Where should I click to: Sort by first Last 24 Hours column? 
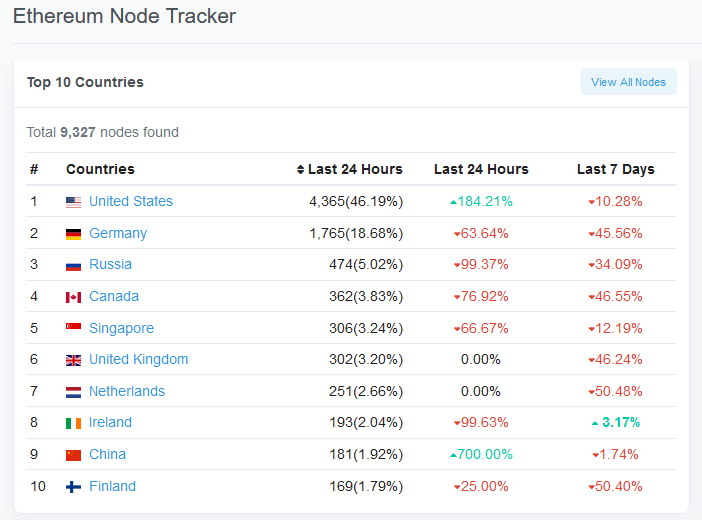coord(350,169)
